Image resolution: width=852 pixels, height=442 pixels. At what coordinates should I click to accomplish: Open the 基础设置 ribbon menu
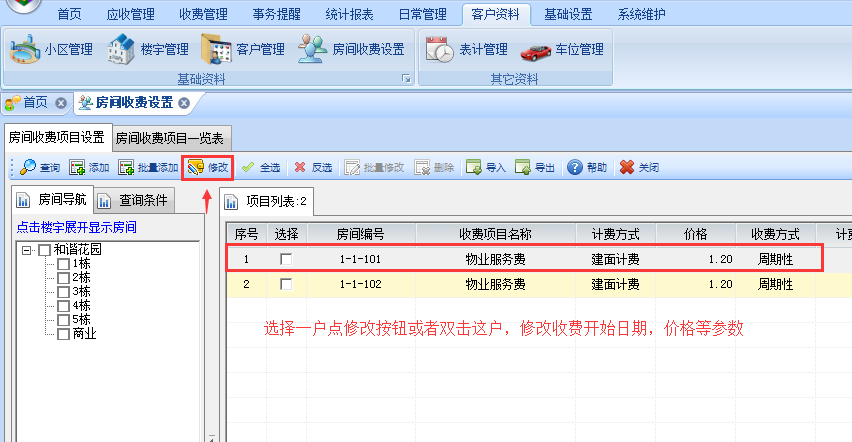tap(568, 14)
